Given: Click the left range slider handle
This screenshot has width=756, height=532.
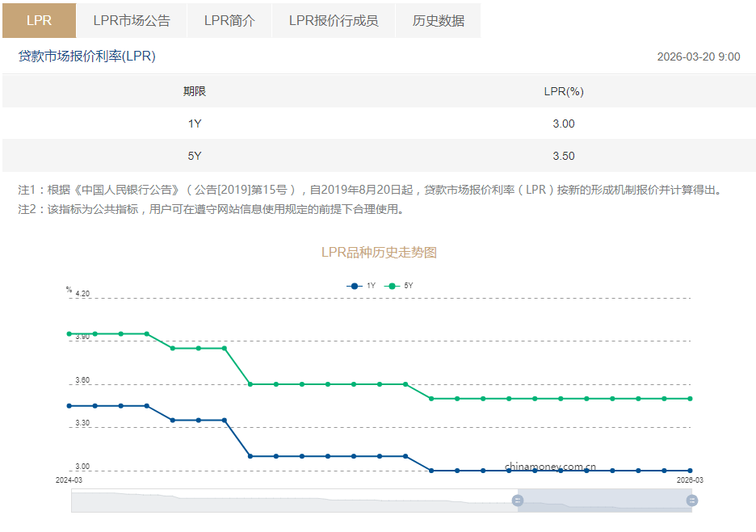Looking at the screenshot, I should tap(518, 501).
